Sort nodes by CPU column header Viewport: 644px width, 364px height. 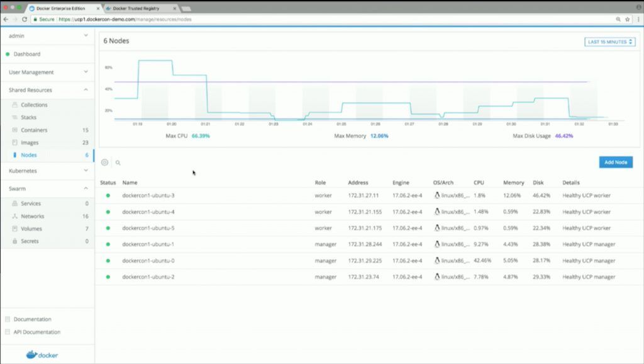click(479, 183)
